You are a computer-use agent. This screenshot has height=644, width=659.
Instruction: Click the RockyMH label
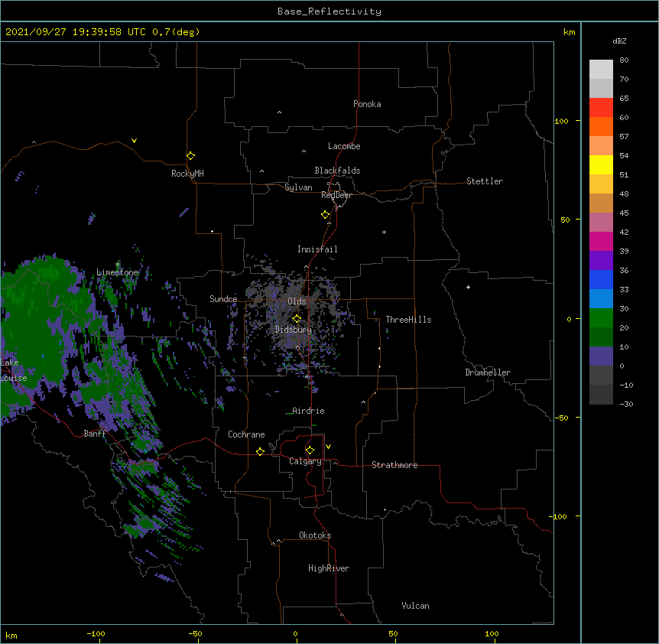[x=187, y=174]
